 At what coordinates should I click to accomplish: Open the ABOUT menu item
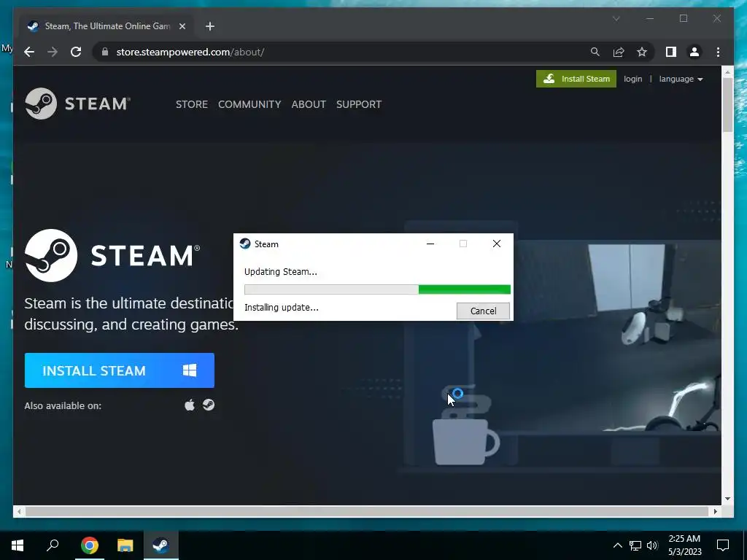(x=309, y=104)
